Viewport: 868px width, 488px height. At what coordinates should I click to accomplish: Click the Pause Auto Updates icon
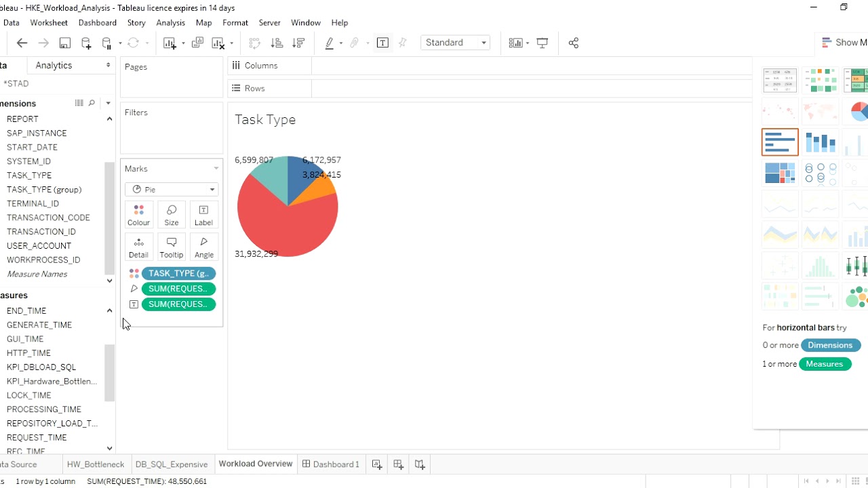click(x=106, y=43)
